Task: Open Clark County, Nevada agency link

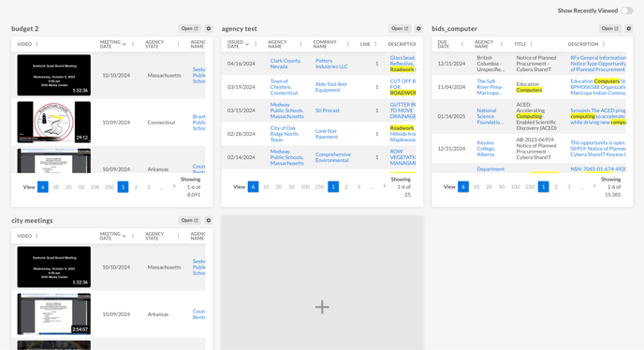Action: click(x=285, y=64)
